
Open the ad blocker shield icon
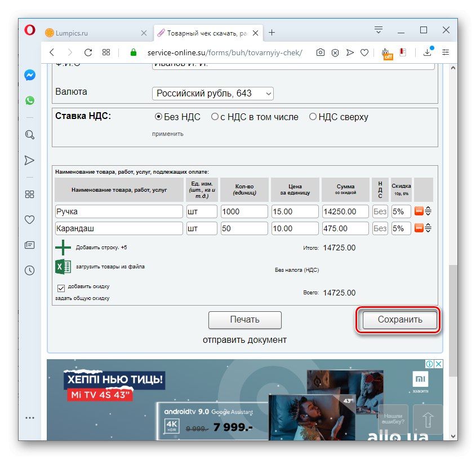[335, 52]
